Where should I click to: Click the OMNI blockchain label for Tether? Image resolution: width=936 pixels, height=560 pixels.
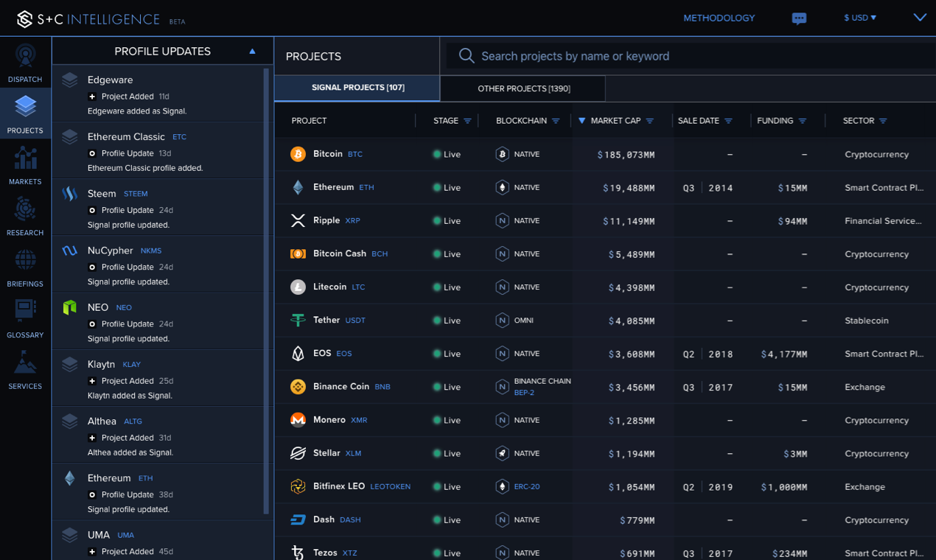(523, 321)
